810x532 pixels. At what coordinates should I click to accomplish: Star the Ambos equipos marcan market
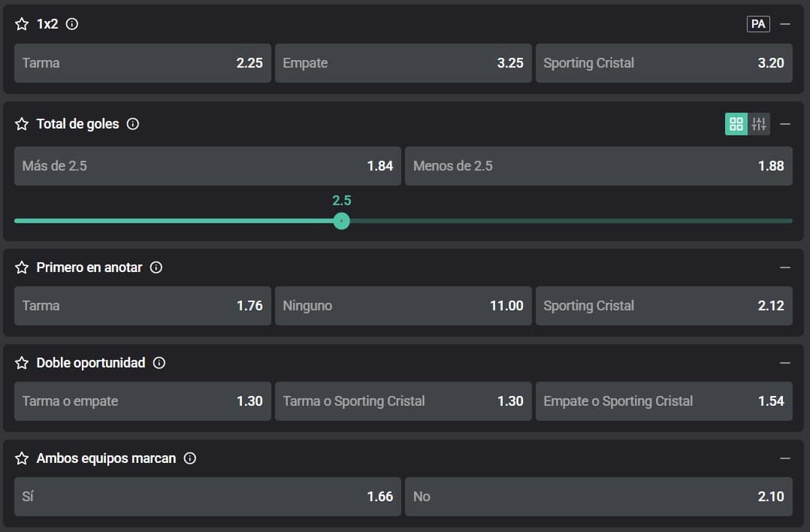click(22, 458)
